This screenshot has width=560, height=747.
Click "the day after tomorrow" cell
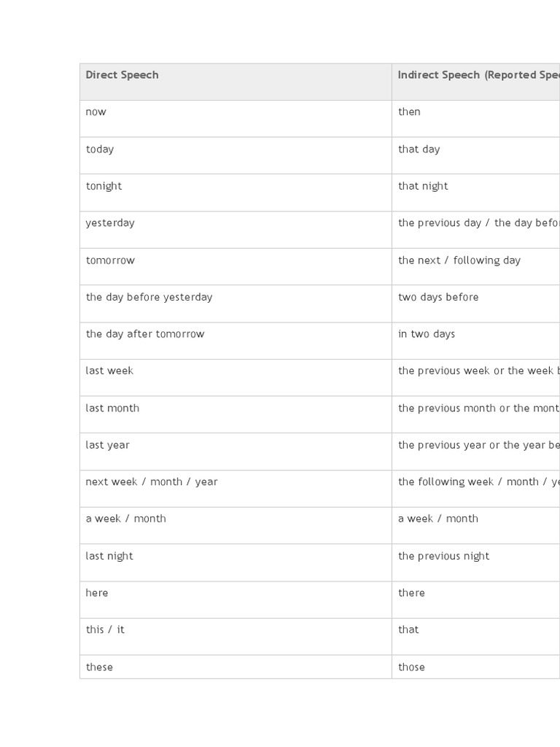pos(145,334)
